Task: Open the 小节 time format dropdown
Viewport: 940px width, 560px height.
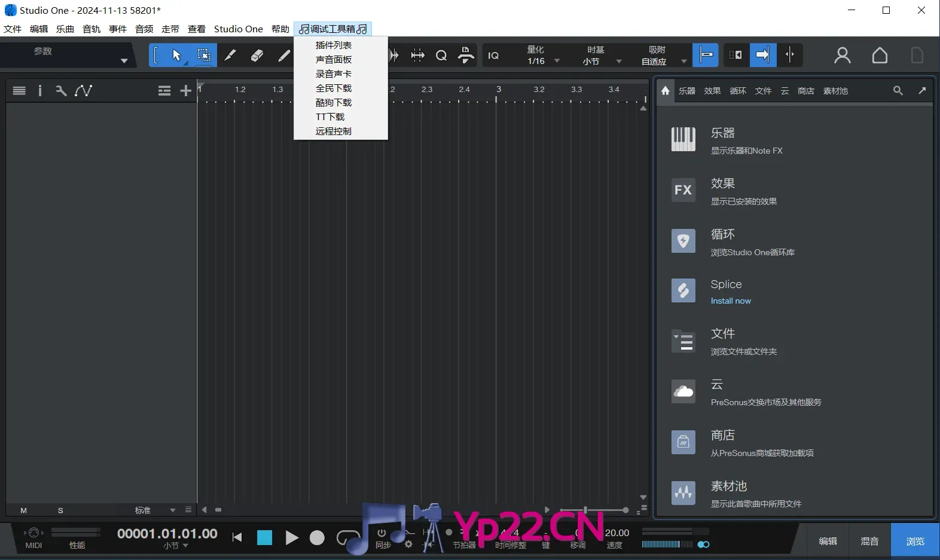Action: click(176, 546)
